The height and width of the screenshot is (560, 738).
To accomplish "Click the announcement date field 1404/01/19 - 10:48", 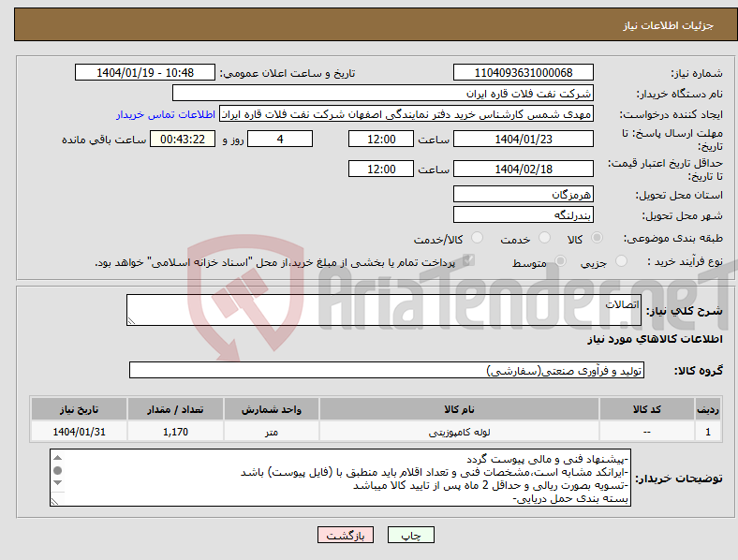I will (x=145, y=72).
